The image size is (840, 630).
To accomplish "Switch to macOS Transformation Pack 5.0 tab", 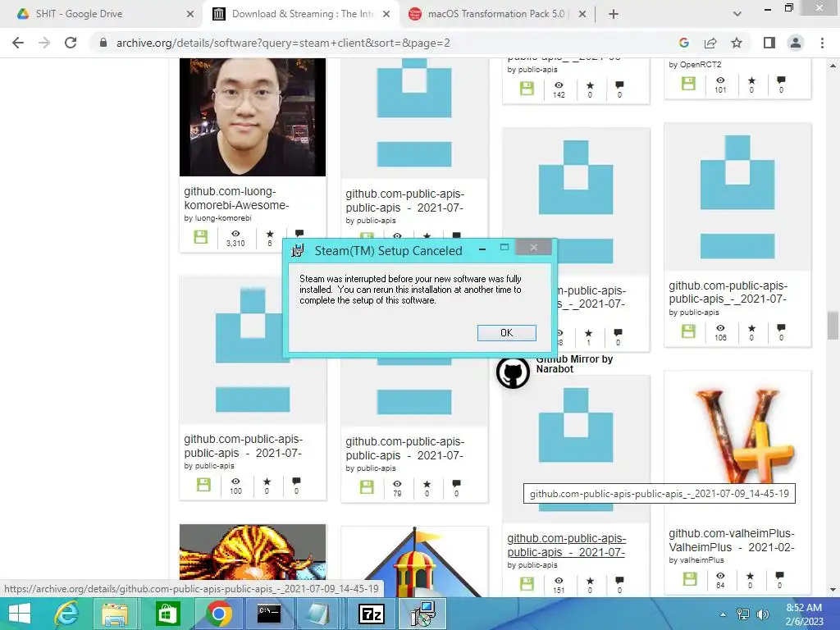I will pyautogui.click(x=496, y=14).
